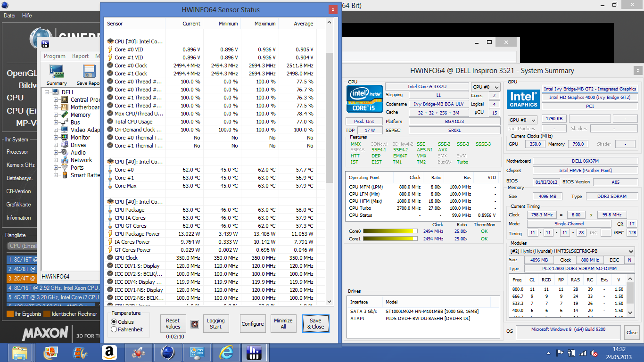644x362 pixels.
Task: Select the Network tree item
Action: point(82,160)
